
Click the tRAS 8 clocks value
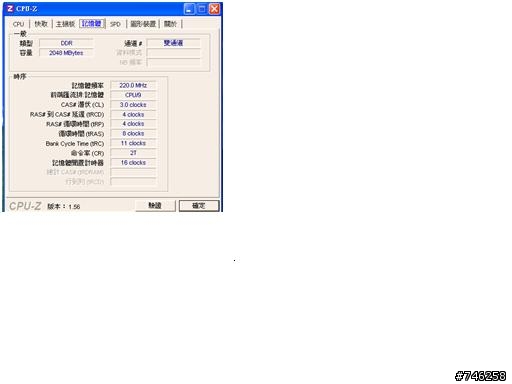[133, 134]
